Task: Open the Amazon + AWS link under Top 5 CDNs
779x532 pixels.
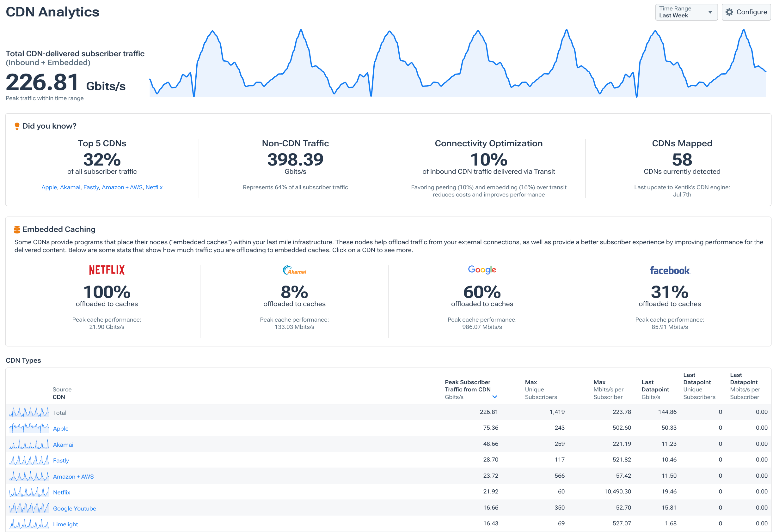Action: pos(122,187)
